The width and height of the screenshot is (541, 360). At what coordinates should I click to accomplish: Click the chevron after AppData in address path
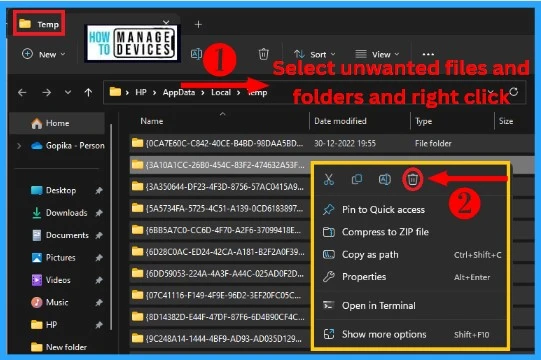tap(203, 93)
